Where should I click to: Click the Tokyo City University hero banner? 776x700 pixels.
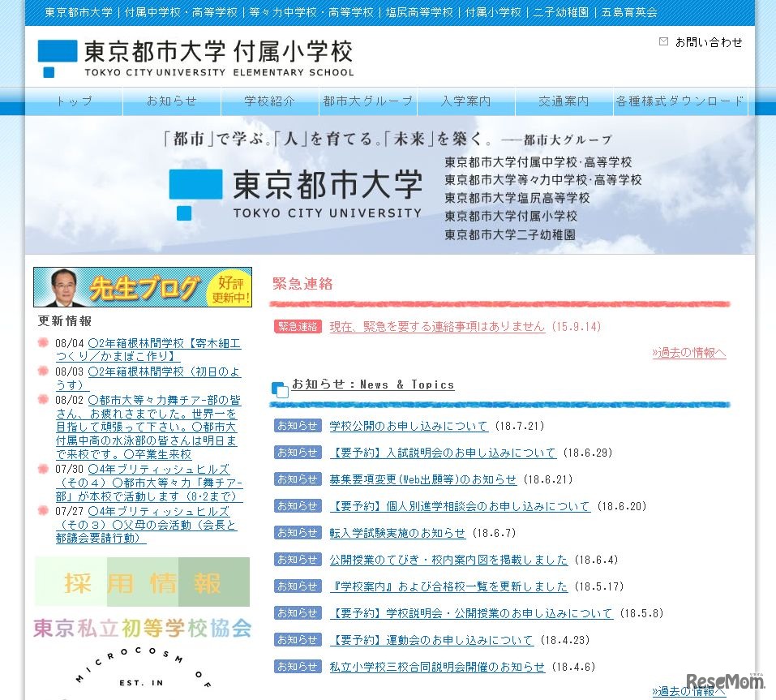pos(390,185)
